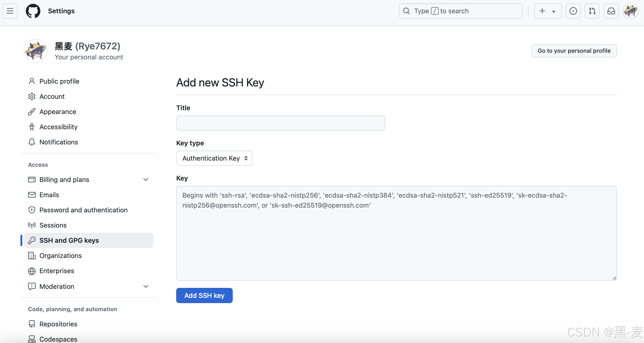Focus the Type / to search box
Image resolution: width=644 pixels, height=343 pixels.
pos(460,11)
